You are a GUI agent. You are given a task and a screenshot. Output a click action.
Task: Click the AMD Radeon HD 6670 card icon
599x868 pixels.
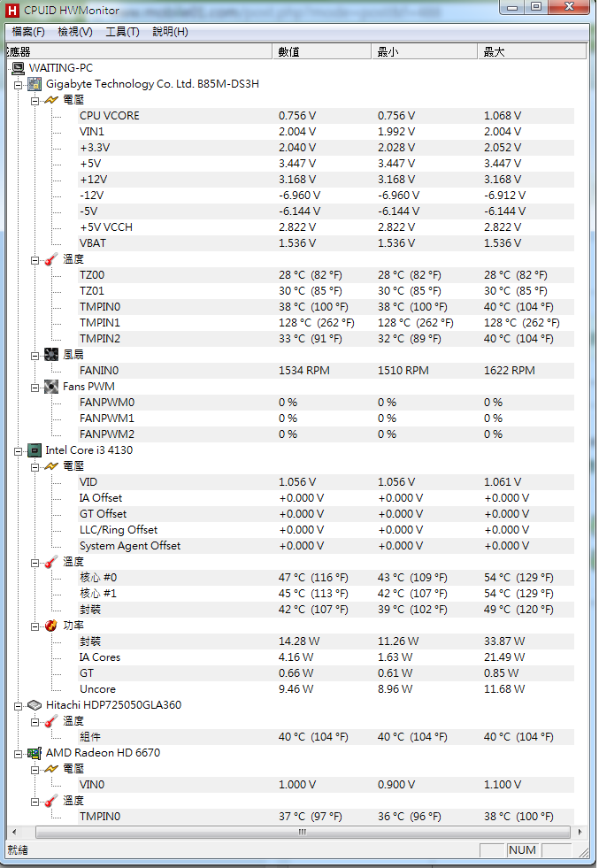coord(35,753)
